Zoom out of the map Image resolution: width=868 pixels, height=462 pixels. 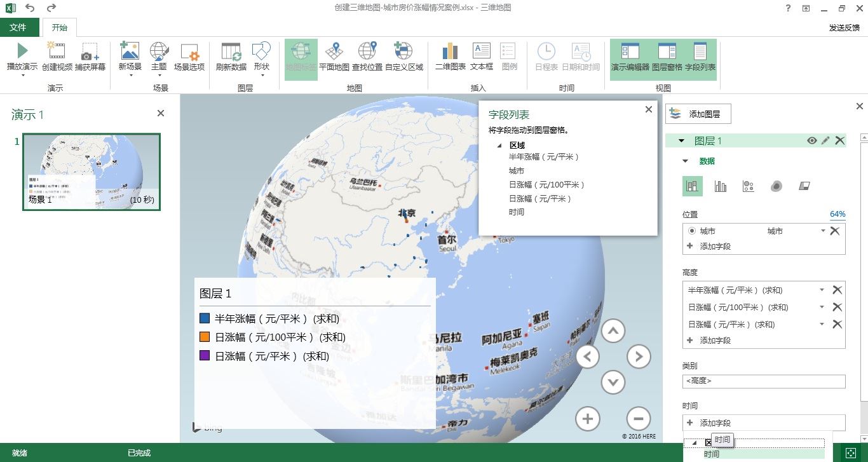pyautogui.click(x=639, y=419)
